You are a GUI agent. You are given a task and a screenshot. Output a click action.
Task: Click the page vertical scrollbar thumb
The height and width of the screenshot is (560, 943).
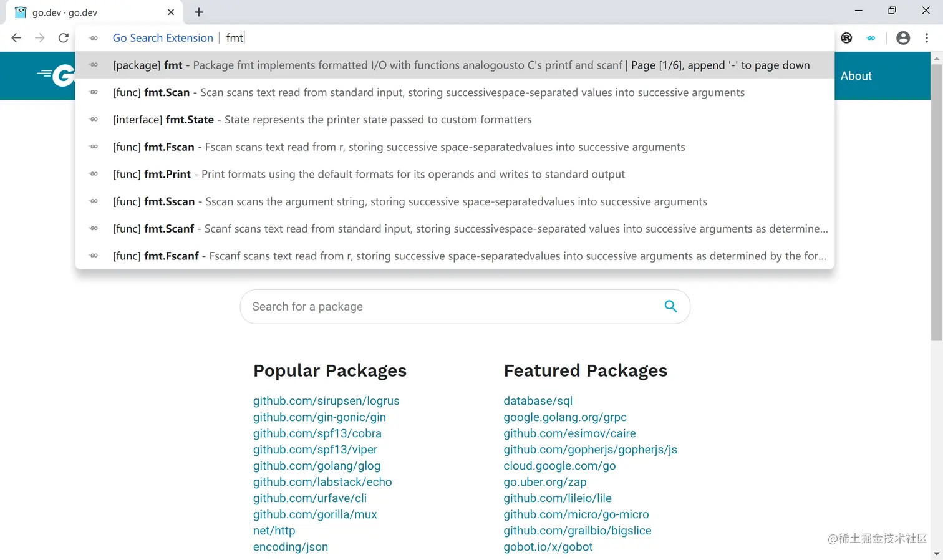tap(937, 201)
